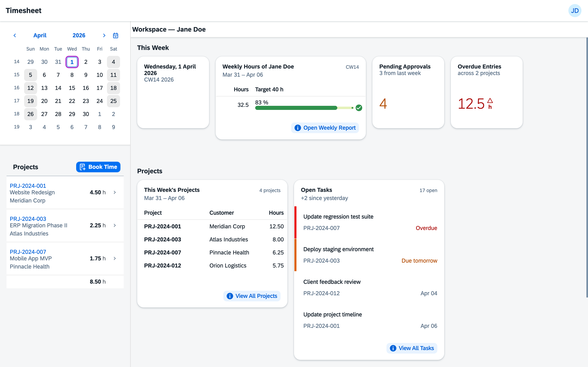
Task: Select Saturday April 11 in the calendar
Action: coord(114,75)
